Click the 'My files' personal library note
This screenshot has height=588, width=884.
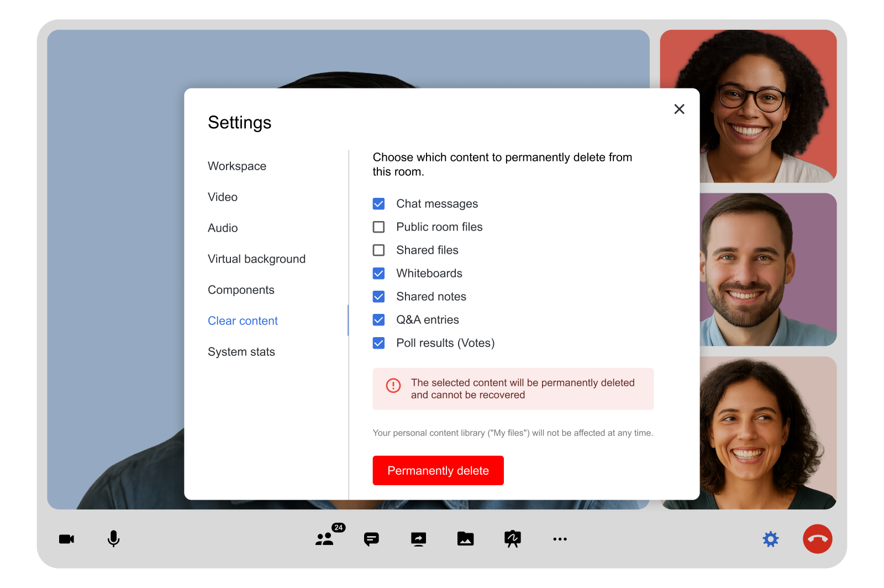[513, 433]
